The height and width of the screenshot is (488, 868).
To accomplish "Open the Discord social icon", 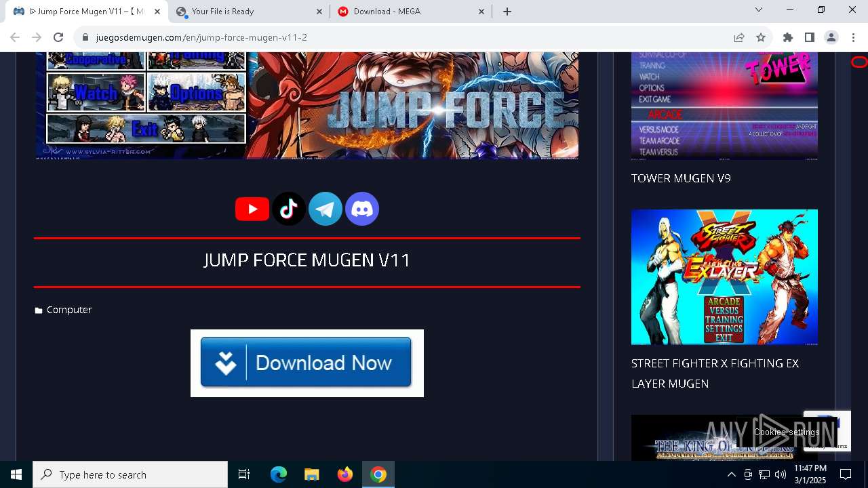I will pos(362,209).
